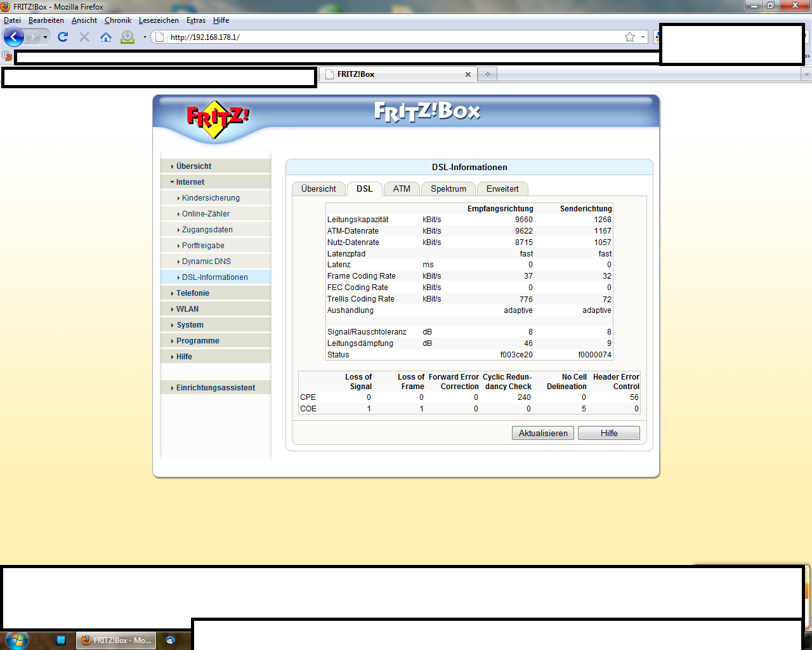Bookmark page with the star icon

(630, 37)
